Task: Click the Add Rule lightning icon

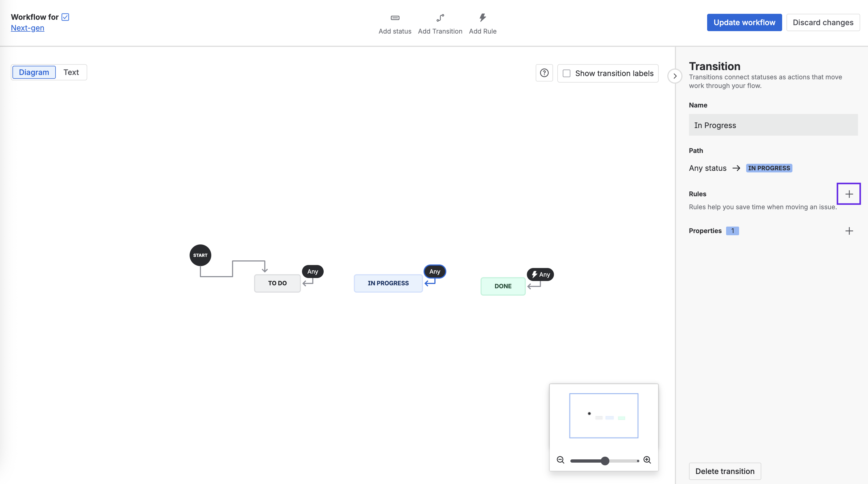Action: (x=483, y=18)
